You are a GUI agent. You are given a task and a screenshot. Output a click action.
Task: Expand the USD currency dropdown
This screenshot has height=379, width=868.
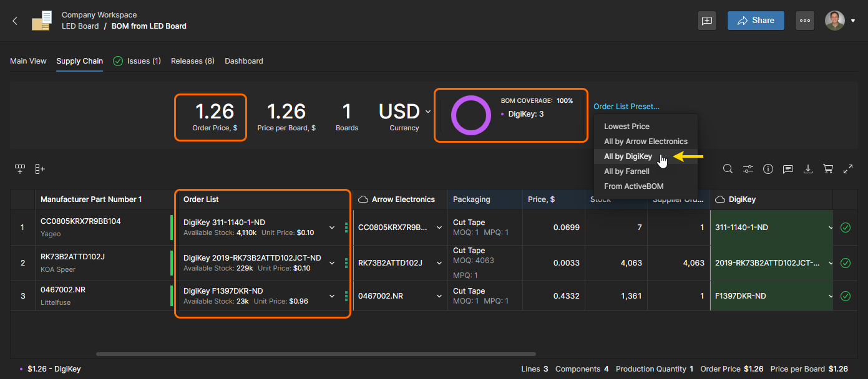(427, 112)
